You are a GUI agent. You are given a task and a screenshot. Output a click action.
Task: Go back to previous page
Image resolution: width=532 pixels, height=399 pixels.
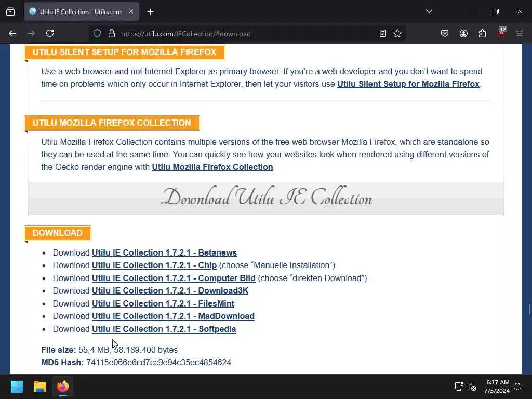12,33
